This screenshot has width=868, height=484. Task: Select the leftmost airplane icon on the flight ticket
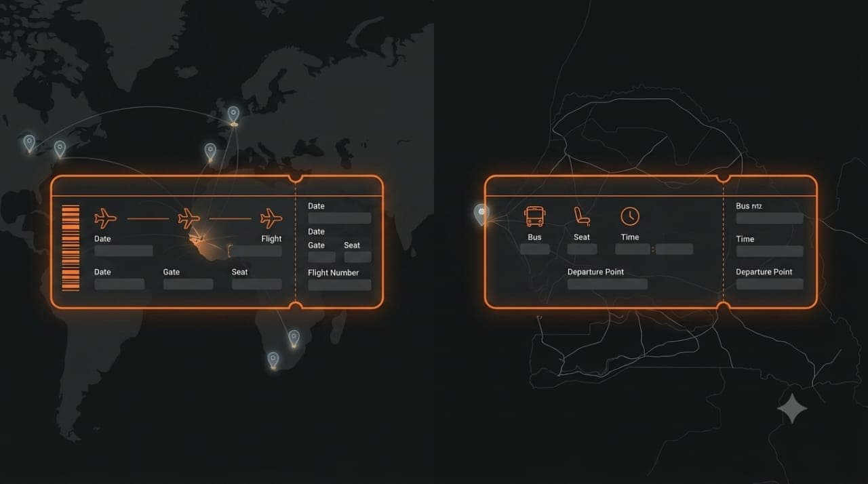(106, 219)
